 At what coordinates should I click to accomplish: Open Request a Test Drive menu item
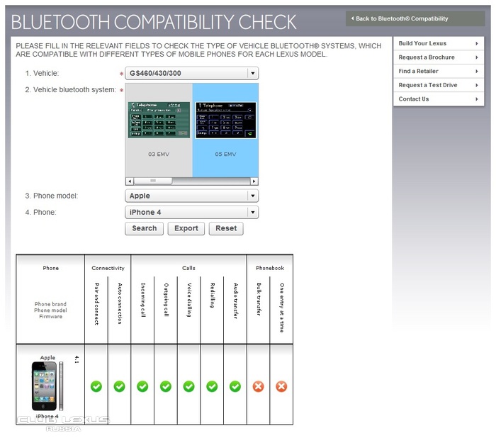(x=440, y=85)
